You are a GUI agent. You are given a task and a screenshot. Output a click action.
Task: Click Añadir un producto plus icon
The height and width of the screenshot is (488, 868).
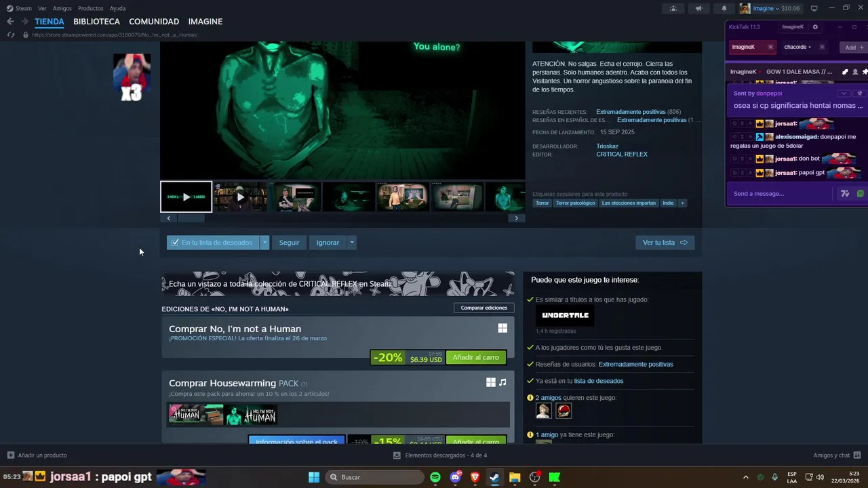[10, 455]
